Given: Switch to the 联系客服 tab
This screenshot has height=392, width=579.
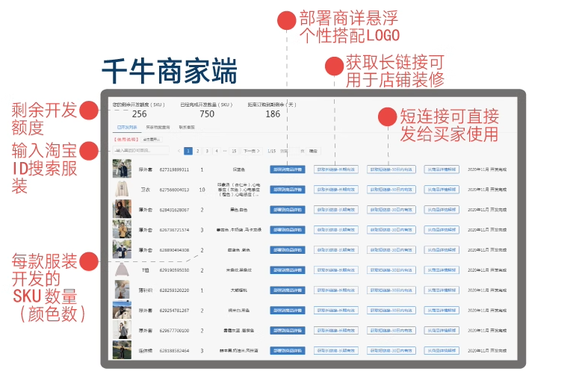Looking at the screenshot, I should [187, 128].
